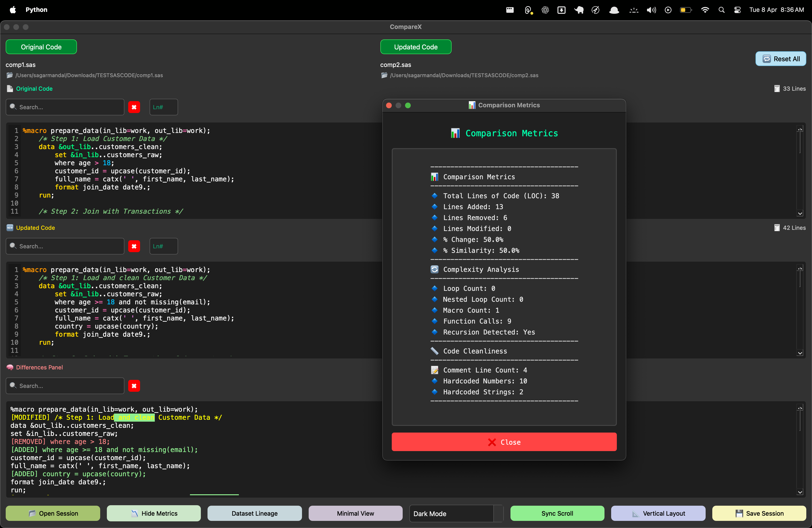Click the NEW badge next to Updated Code
Image resolution: width=812 pixels, height=528 pixels.
pos(10,227)
